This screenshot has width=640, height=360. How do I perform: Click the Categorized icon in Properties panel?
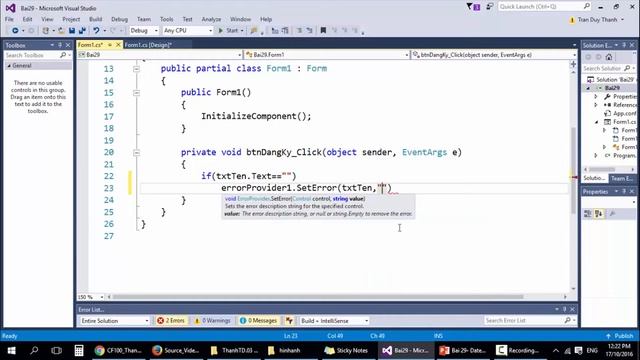point(588,214)
